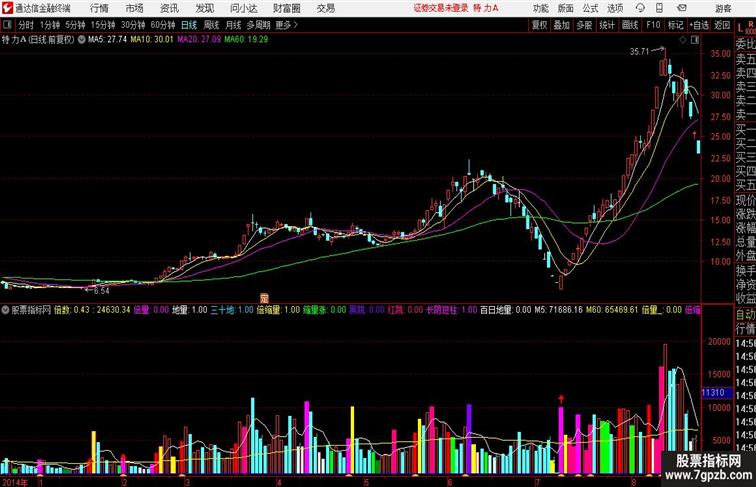Click the MA60: 19.29 label
This screenshot has height=487, width=756.
click(246, 40)
